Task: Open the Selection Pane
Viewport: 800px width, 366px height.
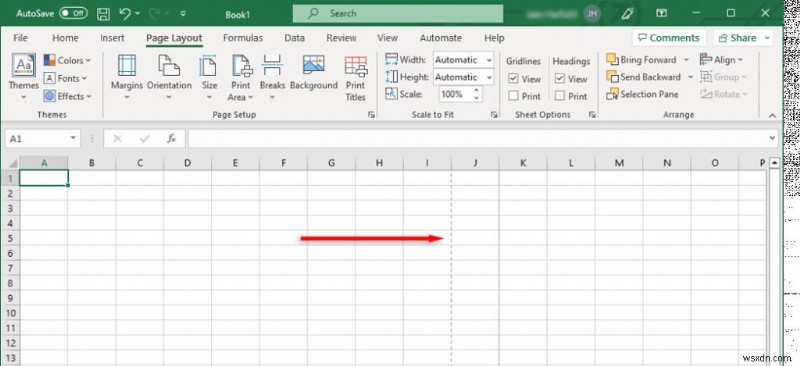Action: [642, 94]
